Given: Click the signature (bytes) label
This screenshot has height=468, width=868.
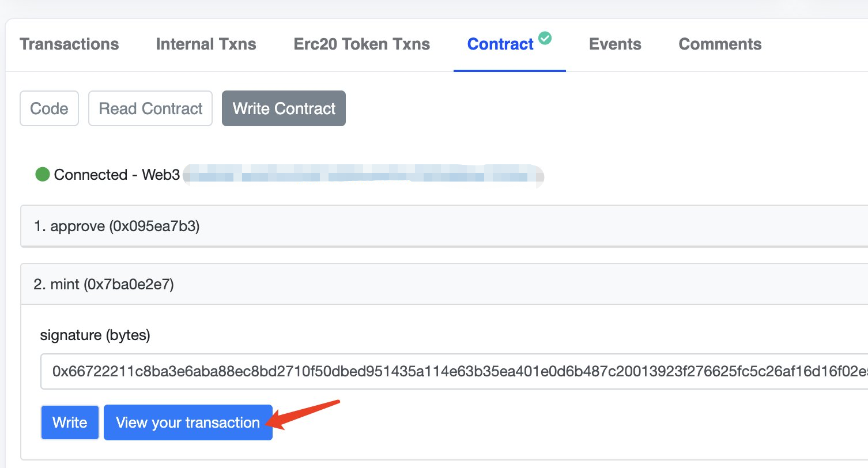Looking at the screenshot, I should click(95, 335).
